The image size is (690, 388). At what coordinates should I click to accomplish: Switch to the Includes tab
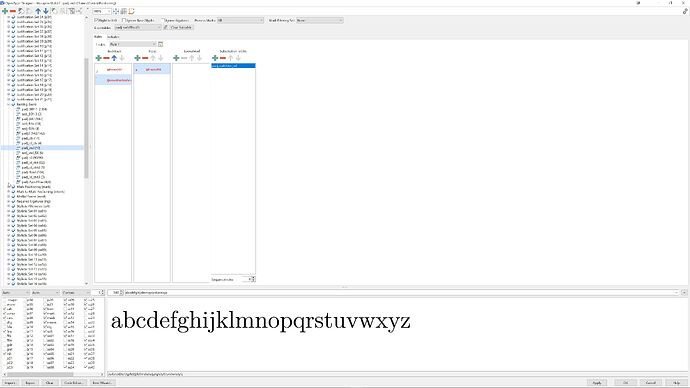pyautogui.click(x=113, y=37)
